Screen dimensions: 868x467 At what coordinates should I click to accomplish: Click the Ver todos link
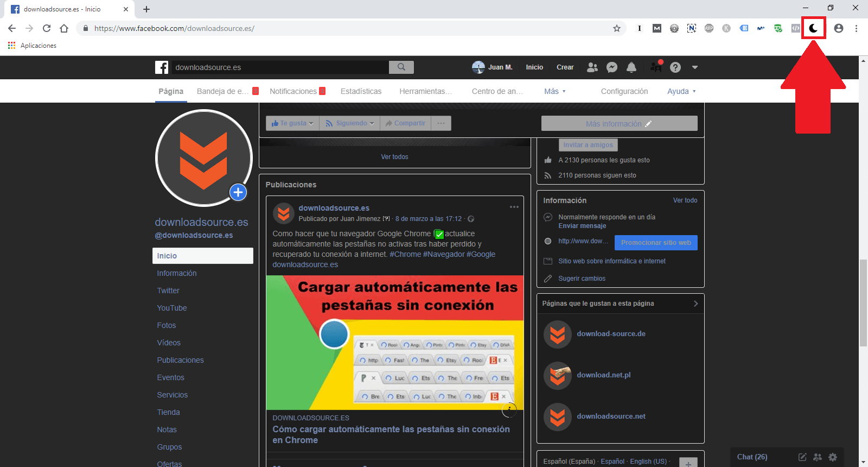394,157
